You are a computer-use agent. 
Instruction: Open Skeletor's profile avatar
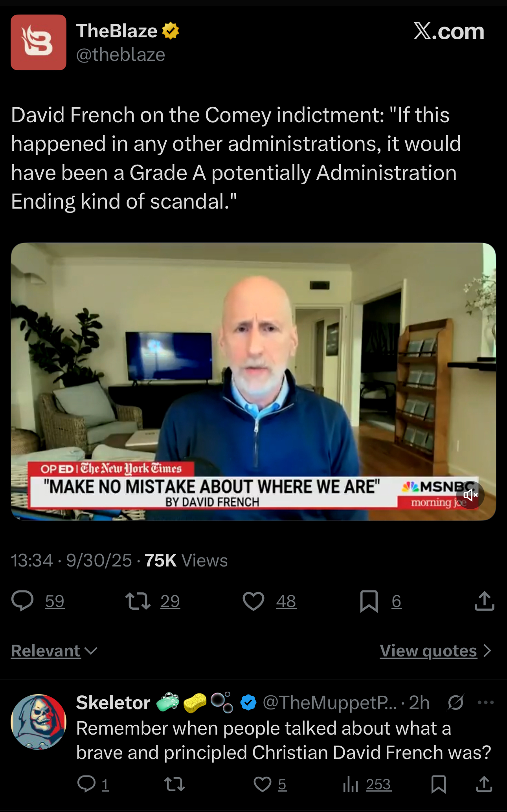click(39, 722)
